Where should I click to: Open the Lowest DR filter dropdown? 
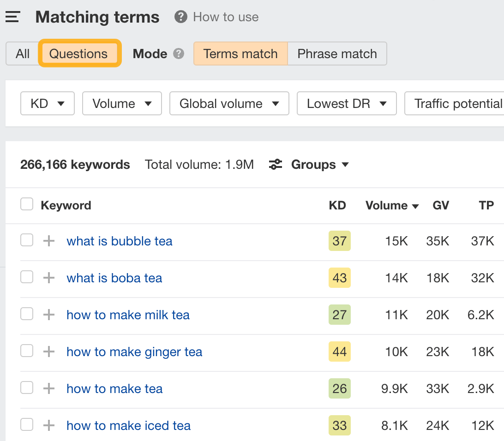[347, 103]
